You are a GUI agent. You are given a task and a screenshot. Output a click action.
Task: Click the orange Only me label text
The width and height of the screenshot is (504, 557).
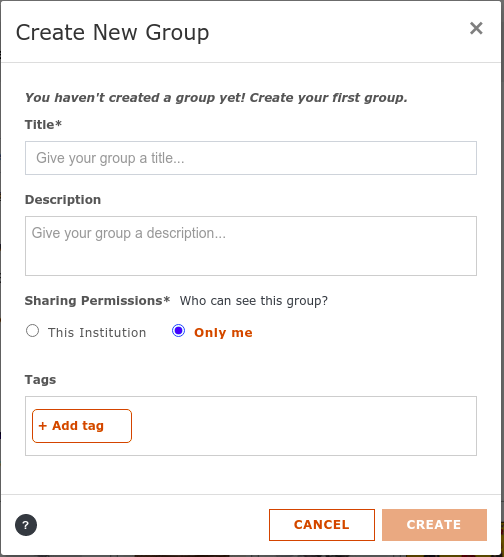point(223,333)
